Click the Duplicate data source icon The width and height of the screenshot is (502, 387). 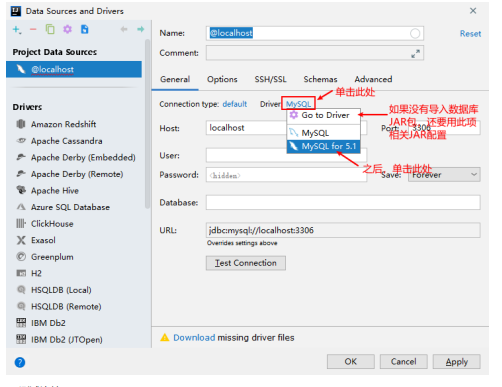pyautogui.click(x=50, y=29)
